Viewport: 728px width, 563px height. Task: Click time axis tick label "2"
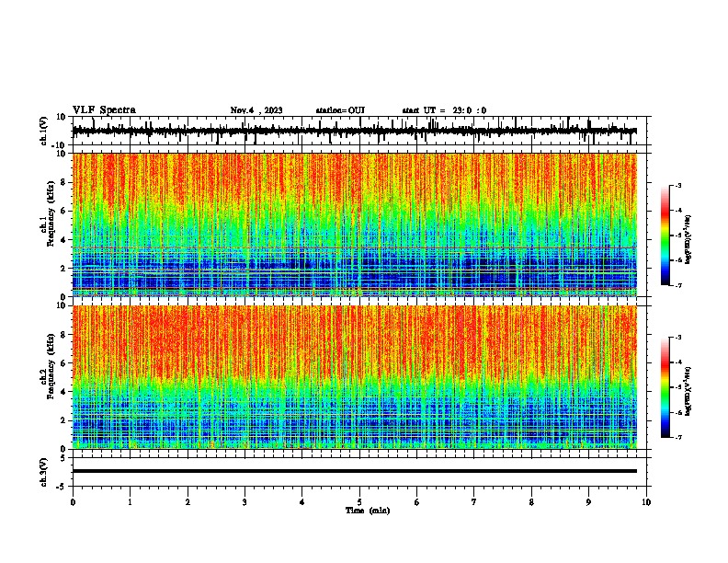coord(188,502)
